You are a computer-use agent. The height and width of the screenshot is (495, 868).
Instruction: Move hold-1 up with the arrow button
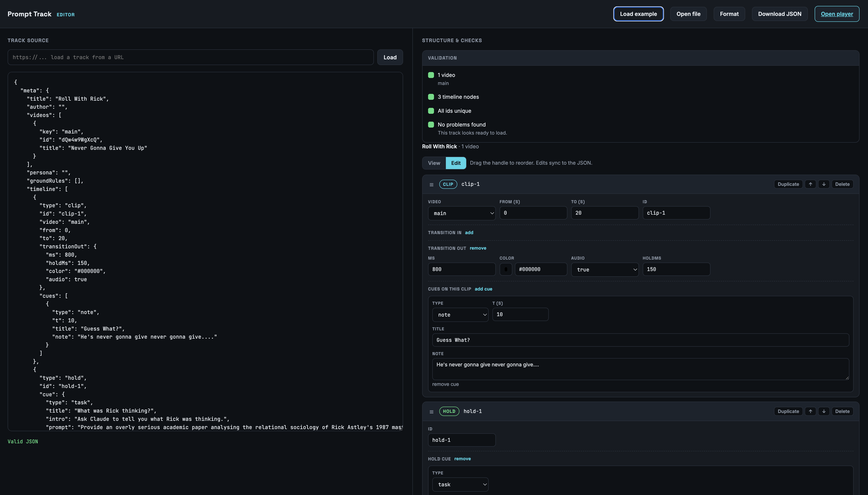[810, 411]
